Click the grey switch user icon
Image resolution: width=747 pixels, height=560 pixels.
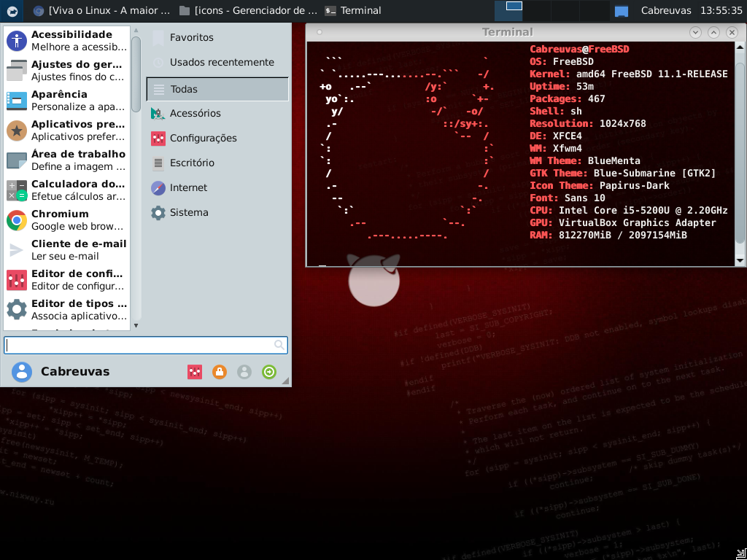pos(244,372)
